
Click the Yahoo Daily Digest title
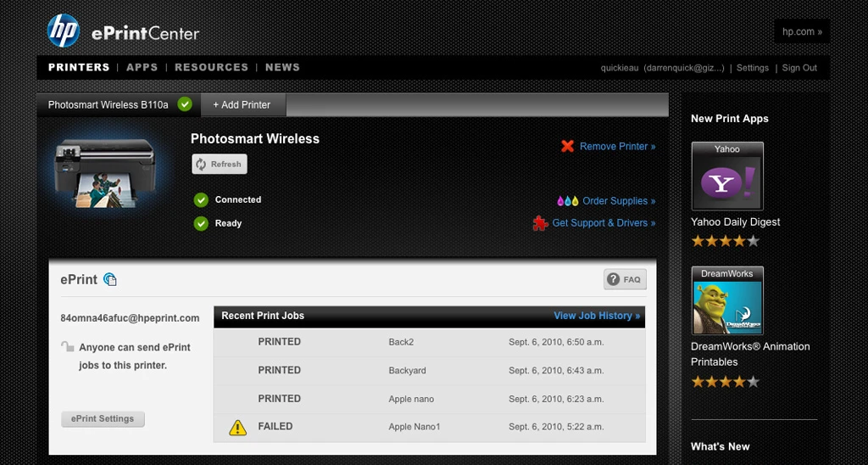click(735, 221)
